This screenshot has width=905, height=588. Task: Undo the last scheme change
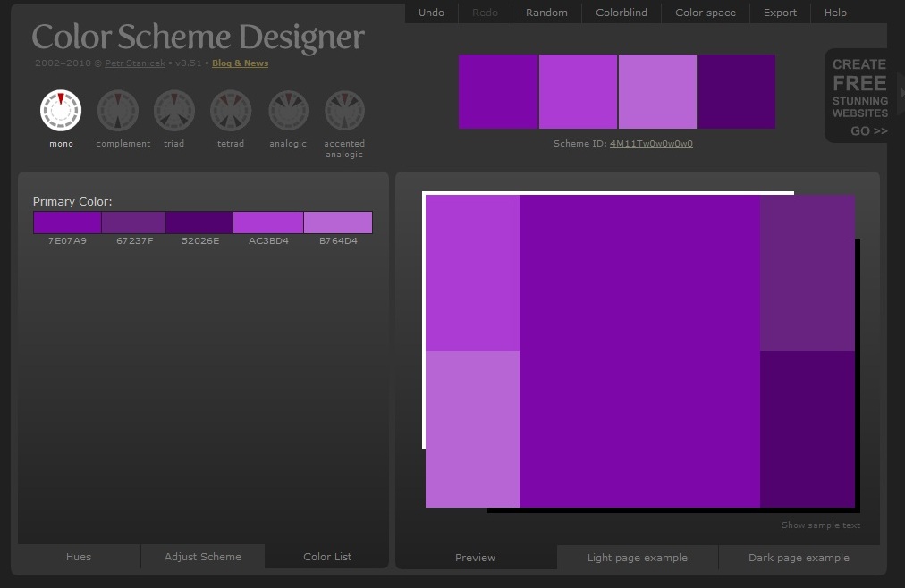[x=431, y=13]
